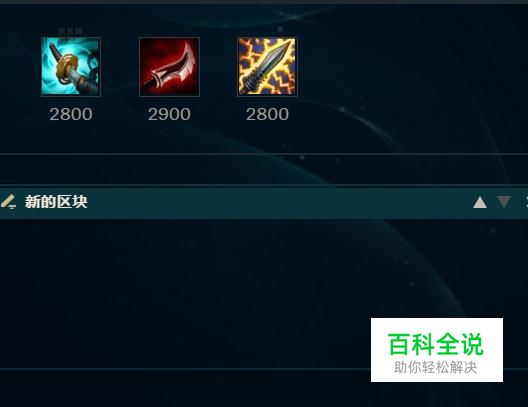Click the green 百科全说 watermark logo

click(436, 344)
